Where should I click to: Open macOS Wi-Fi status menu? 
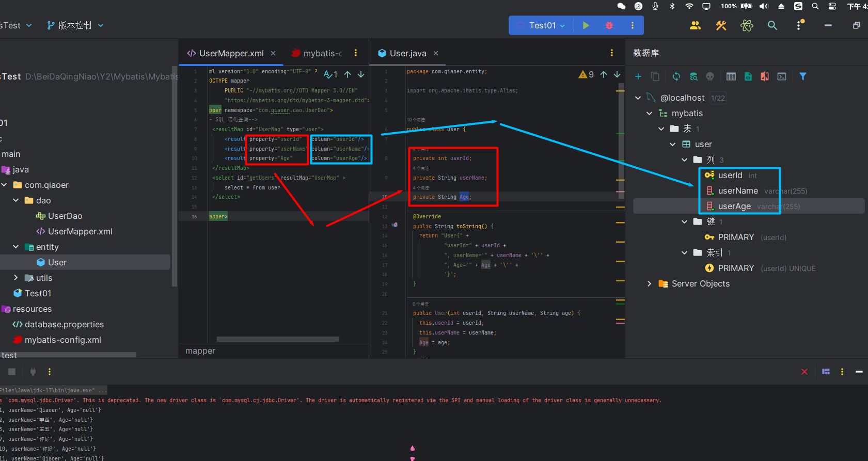[689, 6]
